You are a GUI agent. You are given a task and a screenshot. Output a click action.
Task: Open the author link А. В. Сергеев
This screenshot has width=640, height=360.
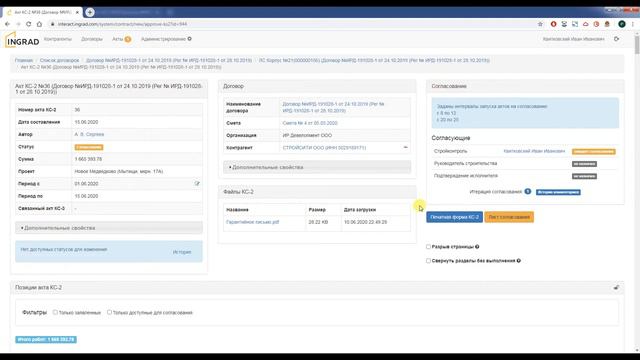click(89, 134)
